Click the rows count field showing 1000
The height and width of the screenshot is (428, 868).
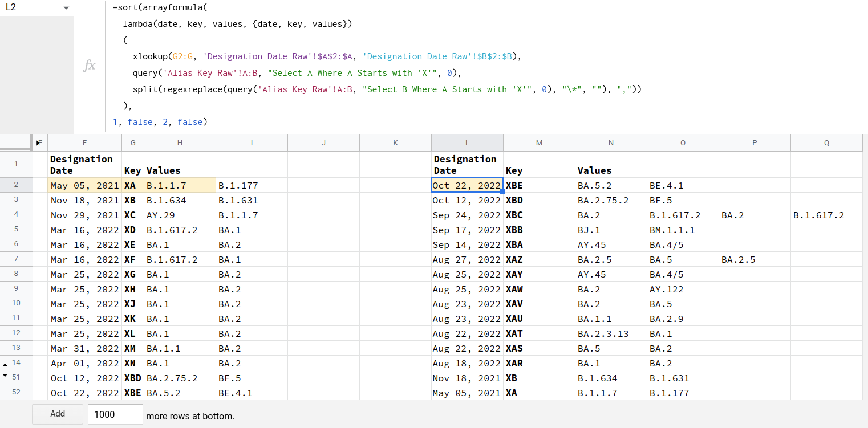pos(115,414)
